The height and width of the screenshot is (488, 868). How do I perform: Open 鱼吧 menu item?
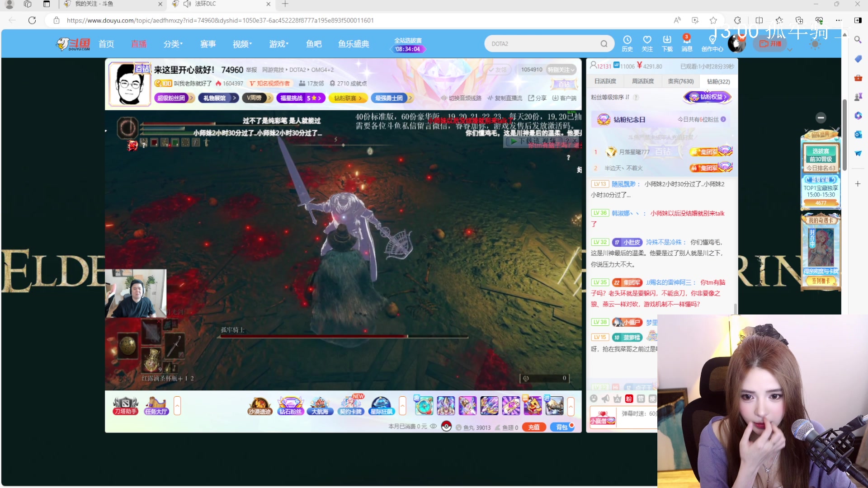click(x=314, y=44)
